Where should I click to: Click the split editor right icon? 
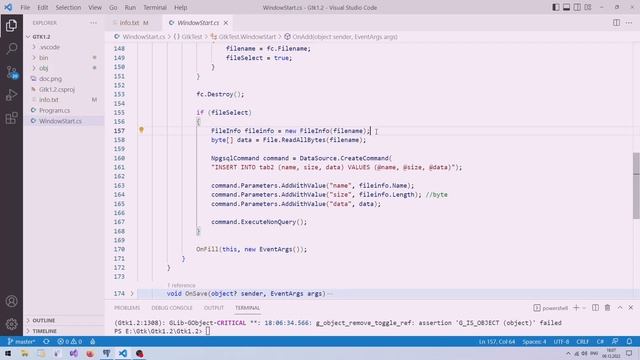pyautogui.click(x=616, y=23)
